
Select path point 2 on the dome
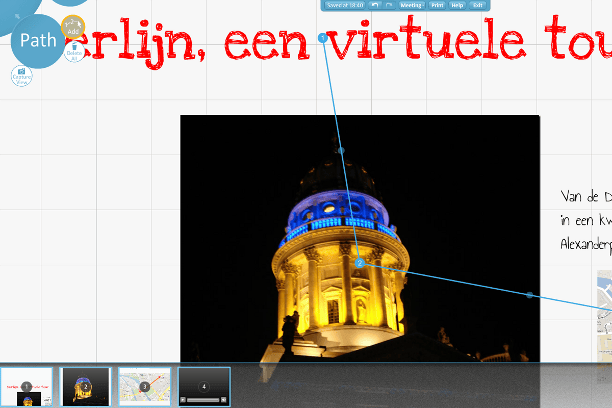(360, 263)
